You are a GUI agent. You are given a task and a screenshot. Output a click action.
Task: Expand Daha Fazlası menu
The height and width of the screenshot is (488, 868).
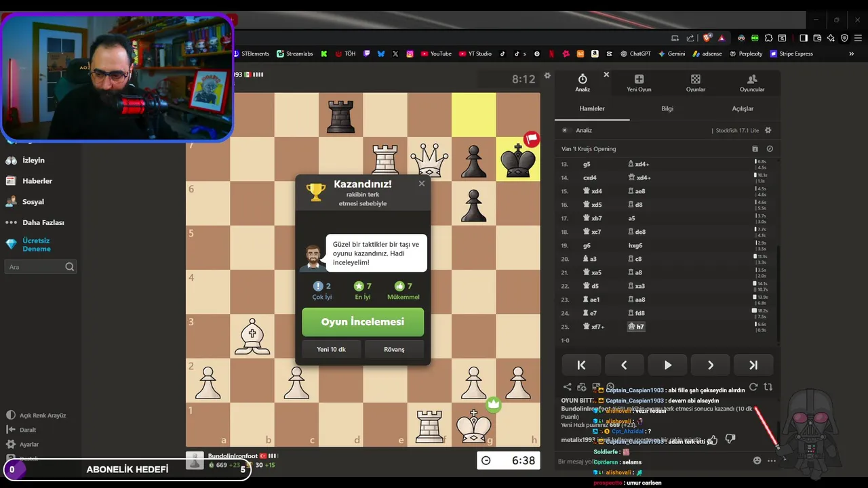click(x=35, y=222)
